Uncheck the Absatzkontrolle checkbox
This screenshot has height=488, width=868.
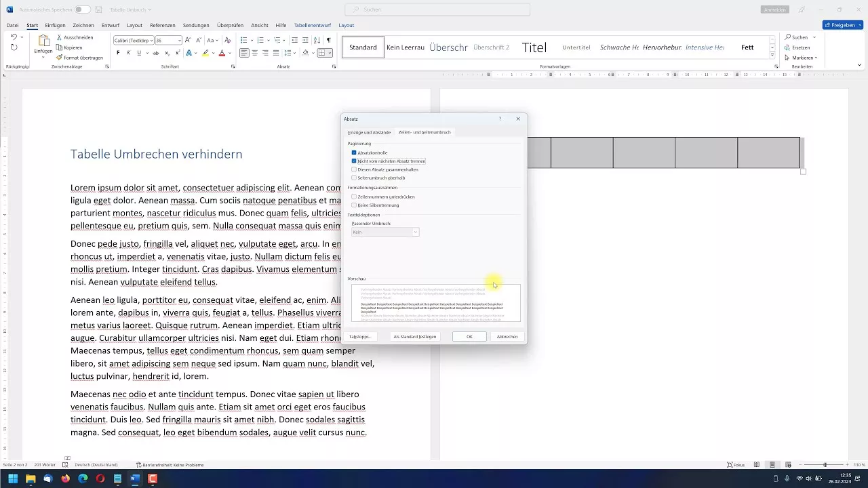point(354,152)
